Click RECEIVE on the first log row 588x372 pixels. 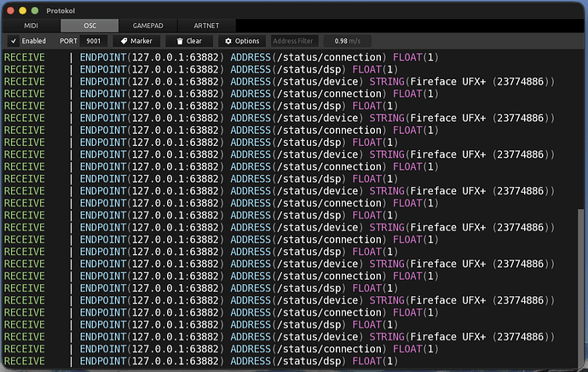(25, 57)
